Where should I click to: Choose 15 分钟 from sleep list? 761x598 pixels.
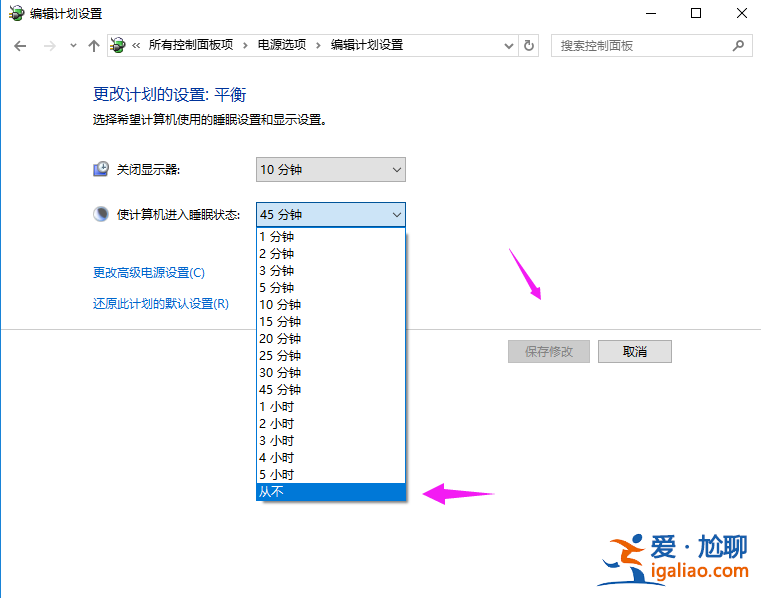[x=331, y=321]
